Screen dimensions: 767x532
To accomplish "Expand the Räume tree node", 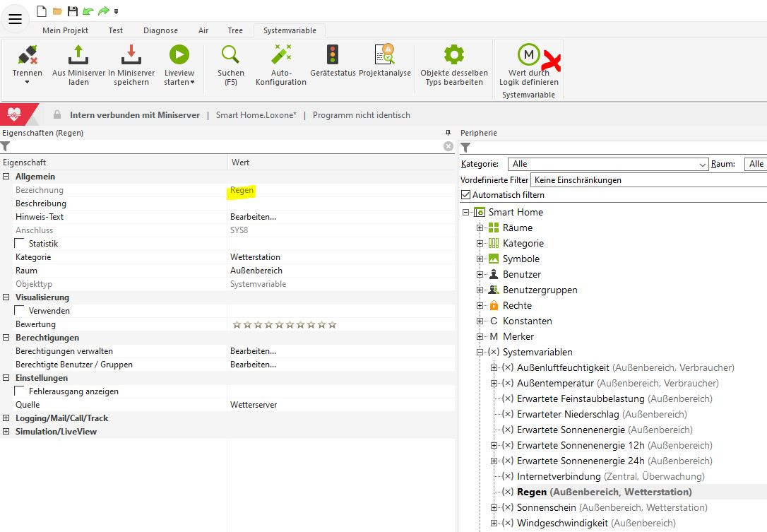I will (480, 227).
